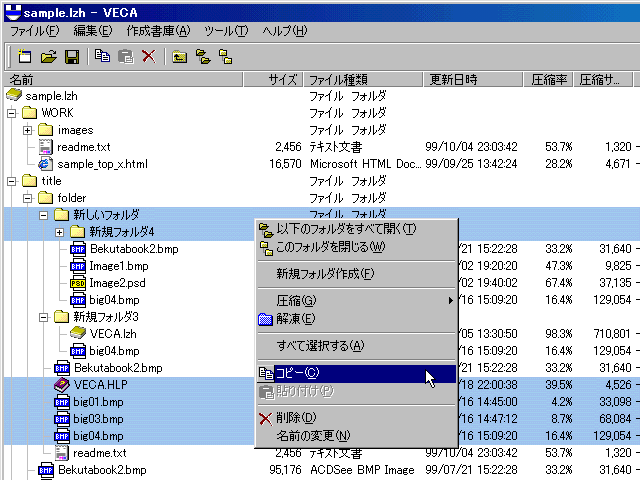Click the Microsoft HTML Doc... type cell
The image size is (640, 480).
click(x=365, y=164)
